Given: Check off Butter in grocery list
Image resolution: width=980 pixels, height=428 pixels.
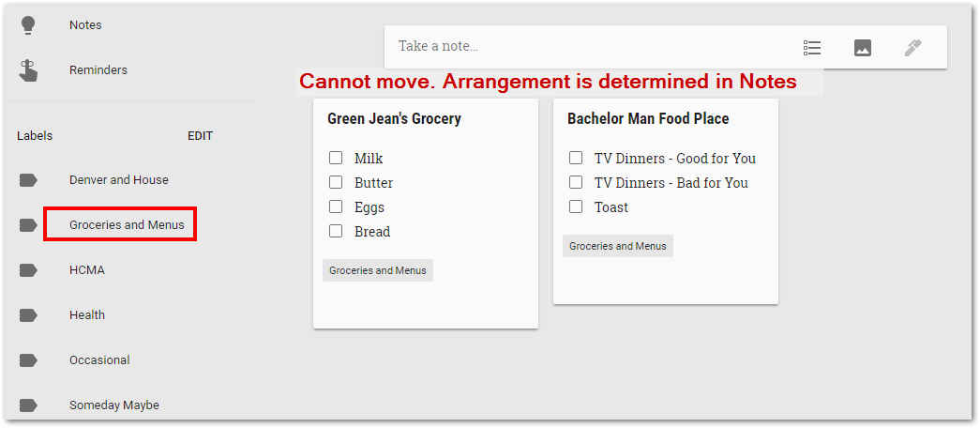Looking at the screenshot, I should 336,182.
